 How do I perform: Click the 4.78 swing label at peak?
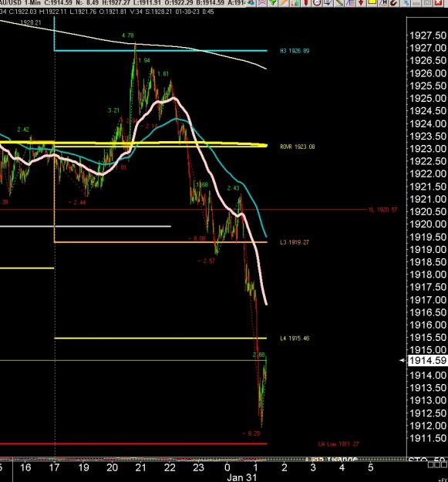127,35
